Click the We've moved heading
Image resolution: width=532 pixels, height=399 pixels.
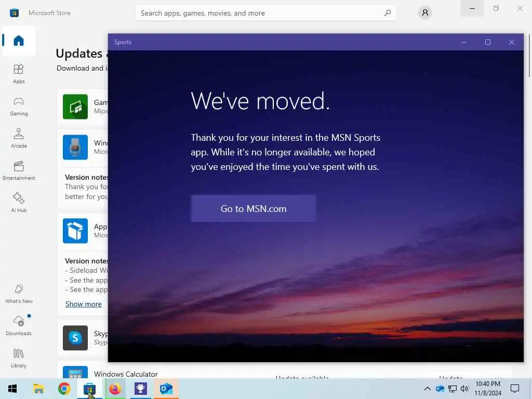(261, 101)
